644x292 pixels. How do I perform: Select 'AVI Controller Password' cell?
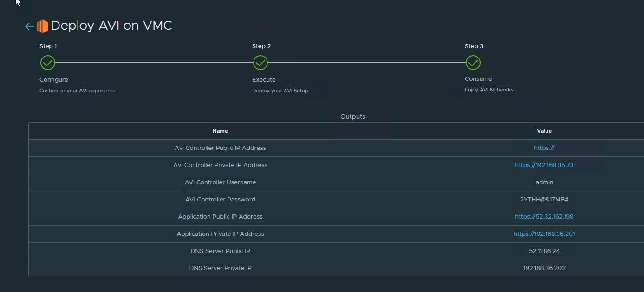[220, 200]
